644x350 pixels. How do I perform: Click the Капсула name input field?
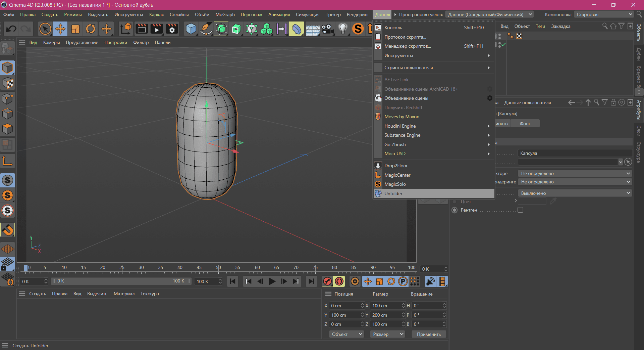[575, 153]
